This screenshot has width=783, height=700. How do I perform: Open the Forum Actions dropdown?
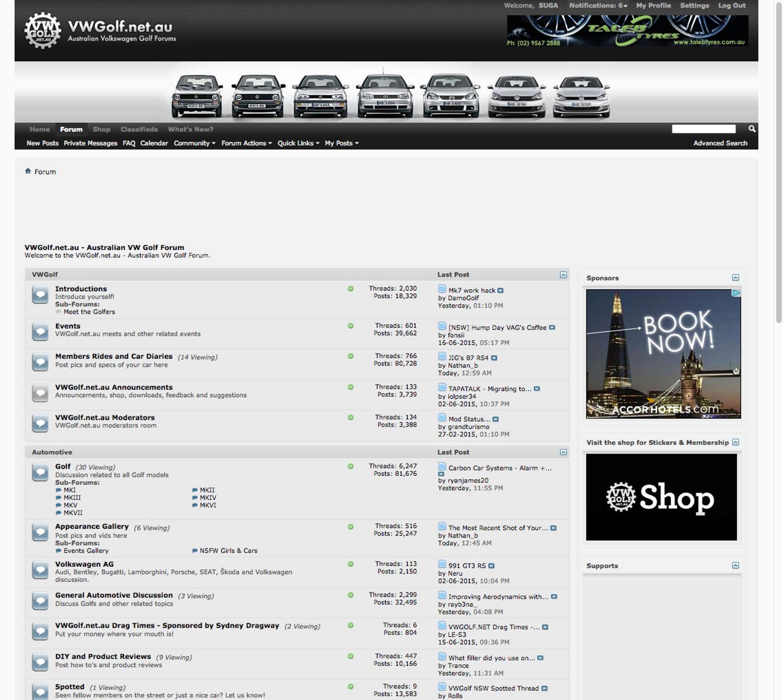(x=246, y=143)
